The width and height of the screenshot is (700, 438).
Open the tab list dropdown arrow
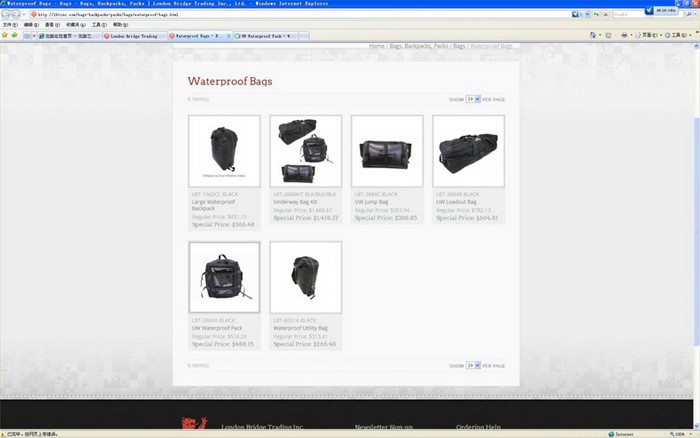click(34, 36)
